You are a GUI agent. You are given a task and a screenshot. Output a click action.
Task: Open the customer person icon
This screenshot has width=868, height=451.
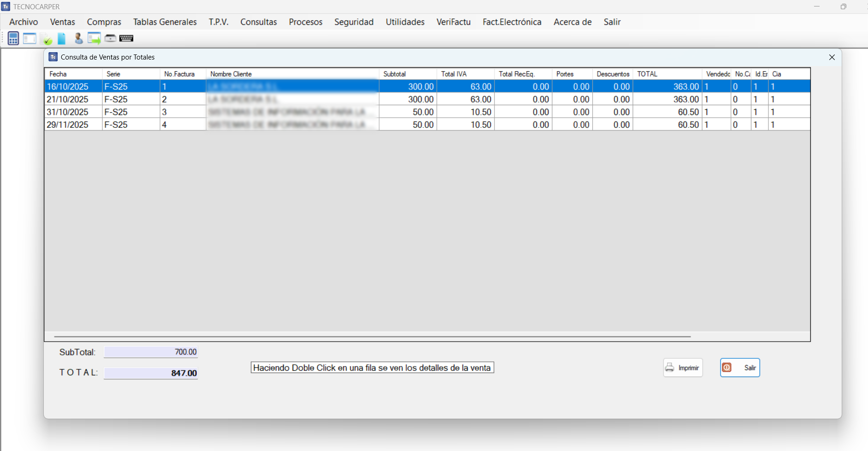coord(78,39)
